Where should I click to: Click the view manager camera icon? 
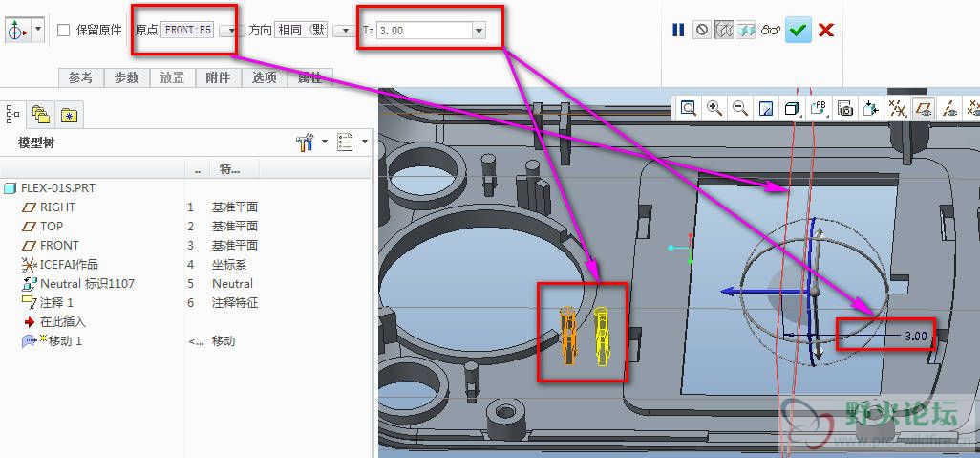[x=845, y=109]
